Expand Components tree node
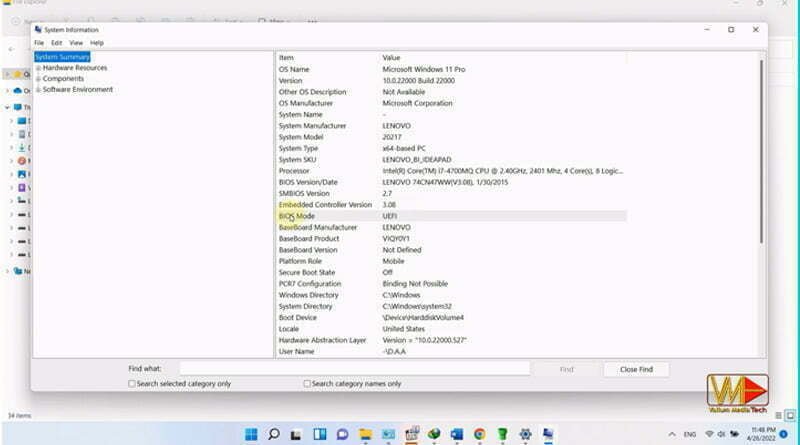The image size is (800, 445). pyautogui.click(x=38, y=79)
